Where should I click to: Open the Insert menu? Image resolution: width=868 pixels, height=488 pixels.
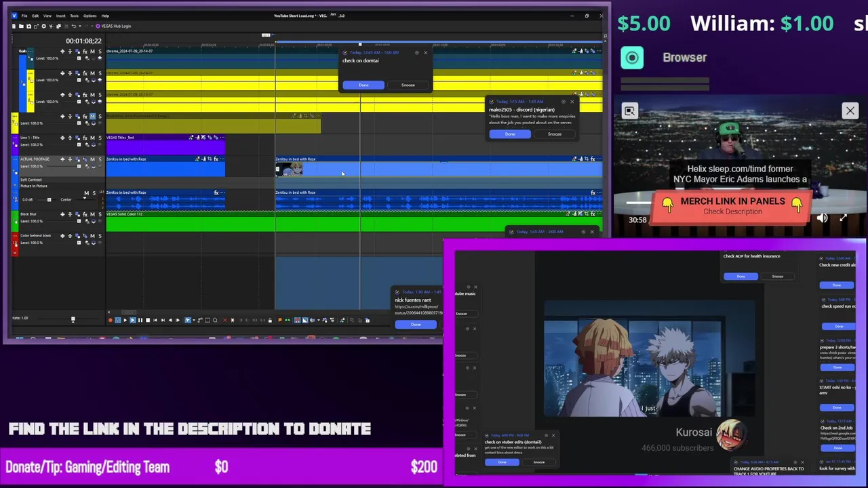[61, 16]
